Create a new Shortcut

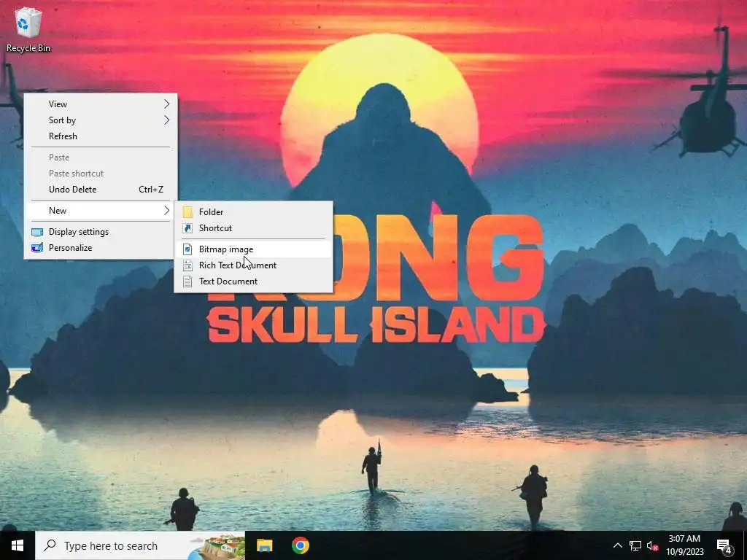tap(253, 228)
